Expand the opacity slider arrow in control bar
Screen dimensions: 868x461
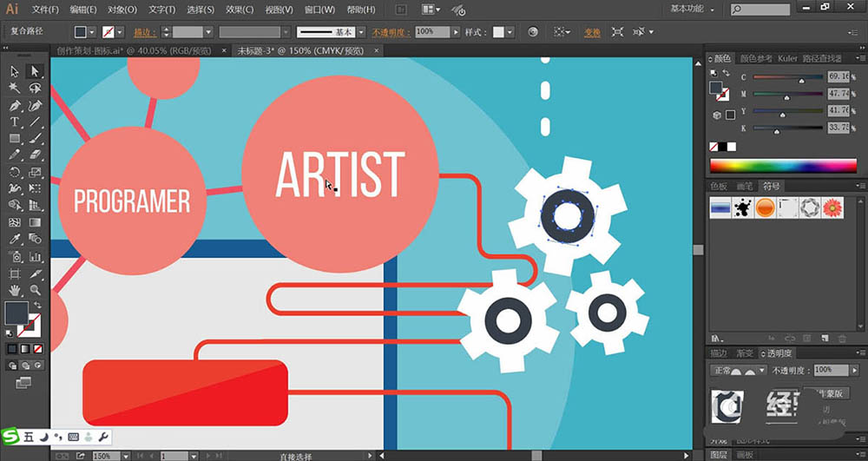456,32
